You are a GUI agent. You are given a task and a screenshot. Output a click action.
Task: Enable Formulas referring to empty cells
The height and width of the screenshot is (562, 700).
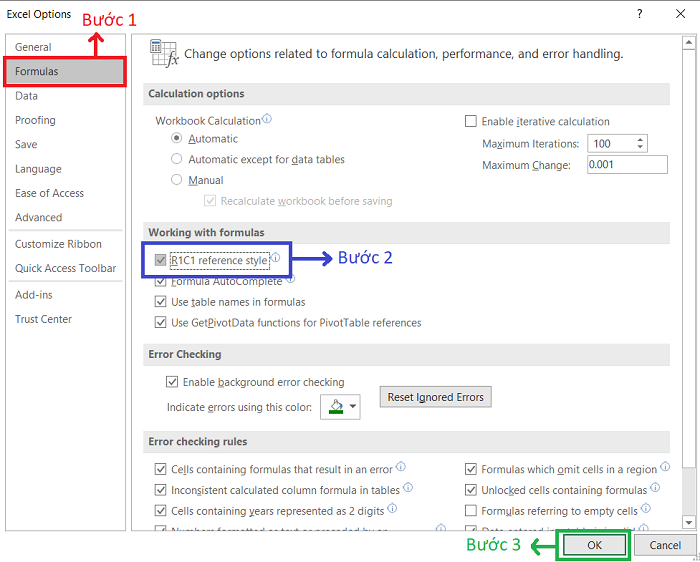coord(471,510)
